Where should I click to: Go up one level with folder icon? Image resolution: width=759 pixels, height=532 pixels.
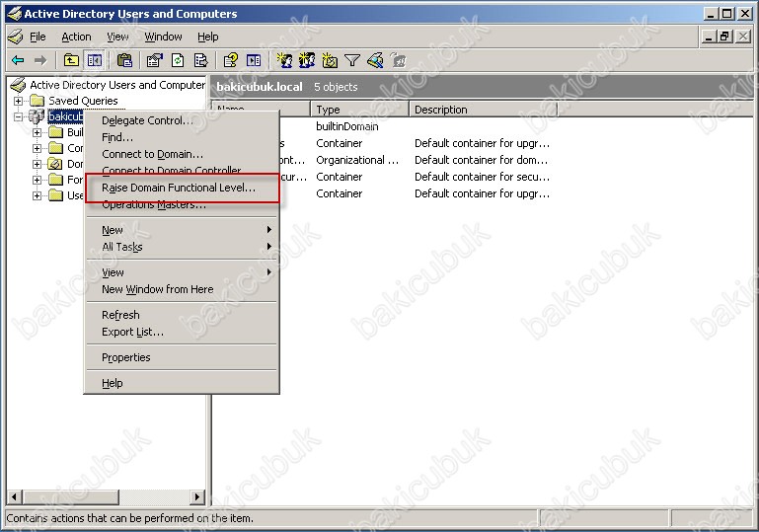pos(71,60)
